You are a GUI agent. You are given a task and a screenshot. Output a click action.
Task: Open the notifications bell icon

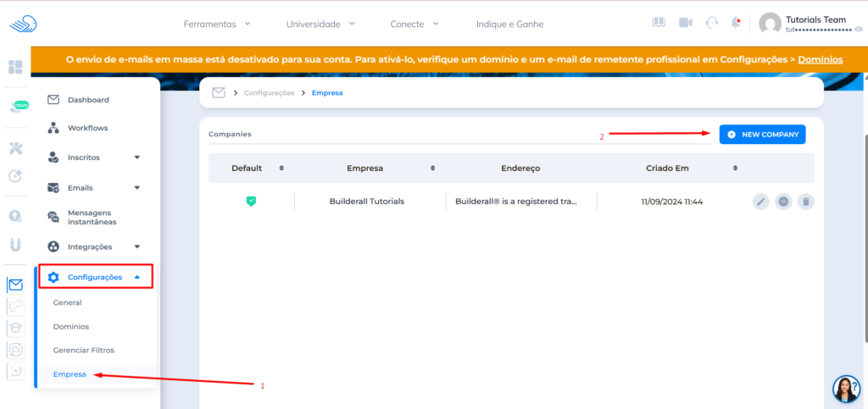(x=736, y=23)
